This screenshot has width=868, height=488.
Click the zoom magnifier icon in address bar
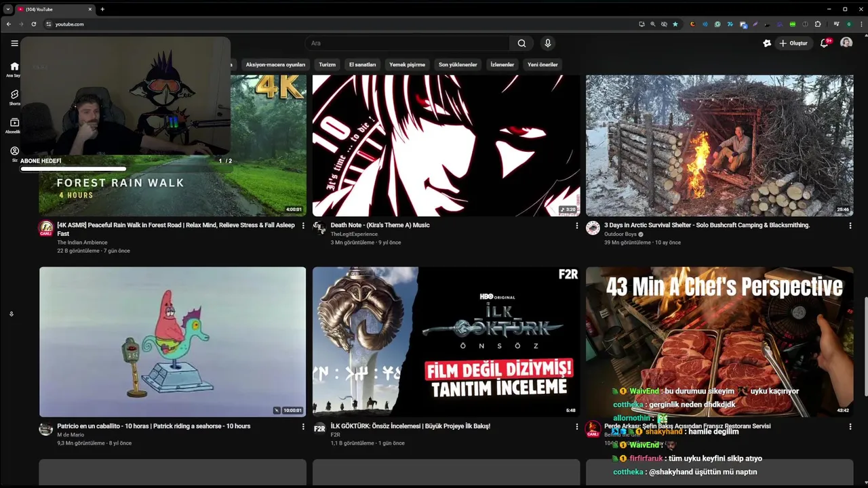653,24
